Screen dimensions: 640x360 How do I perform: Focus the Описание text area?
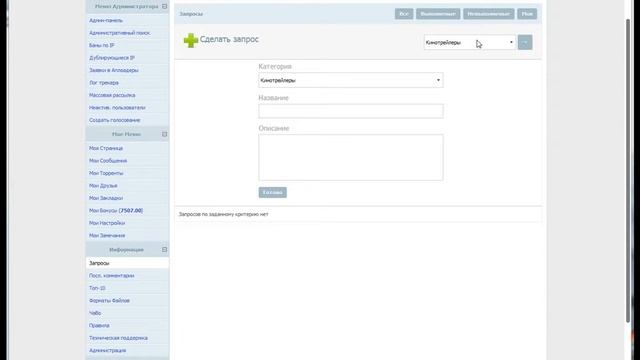(x=351, y=157)
